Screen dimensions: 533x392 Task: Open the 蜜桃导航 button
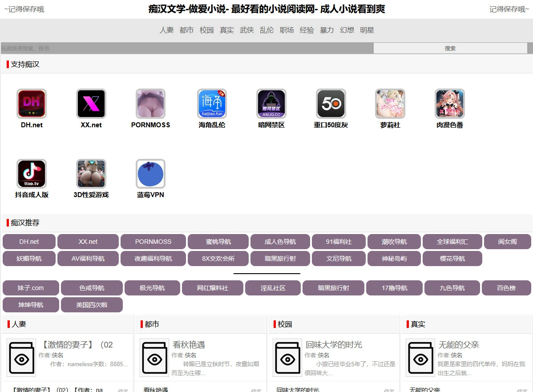pos(218,241)
